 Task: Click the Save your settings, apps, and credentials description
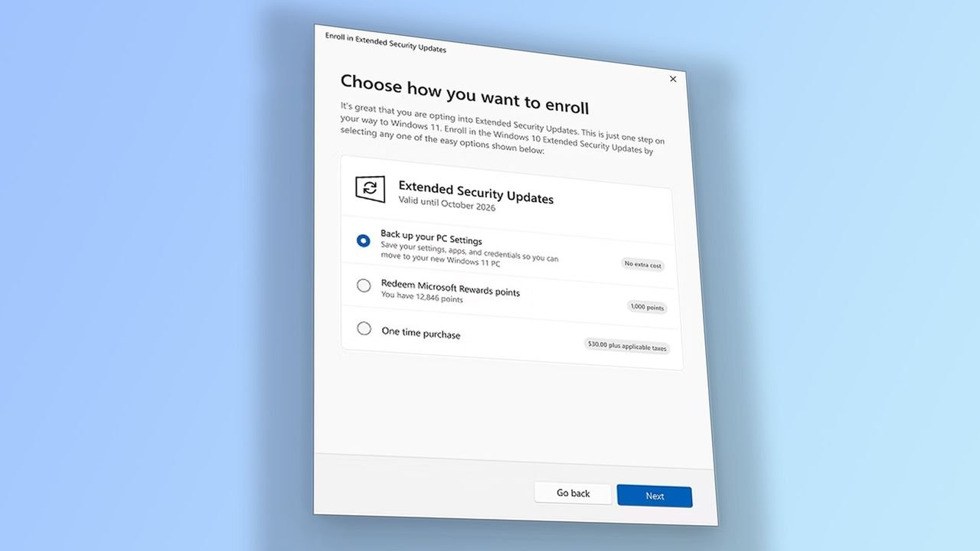469,253
